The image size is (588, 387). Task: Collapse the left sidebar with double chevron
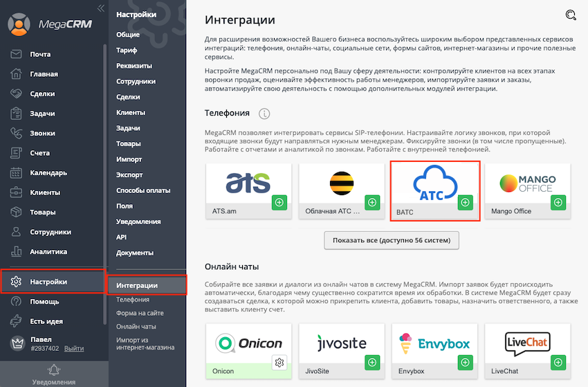pyautogui.click(x=101, y=8)
